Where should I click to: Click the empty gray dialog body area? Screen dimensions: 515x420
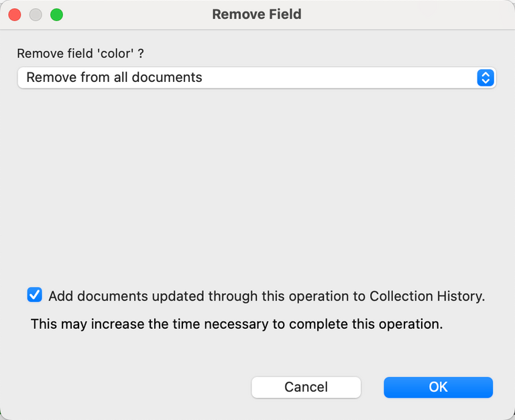[x=257, y=181]
